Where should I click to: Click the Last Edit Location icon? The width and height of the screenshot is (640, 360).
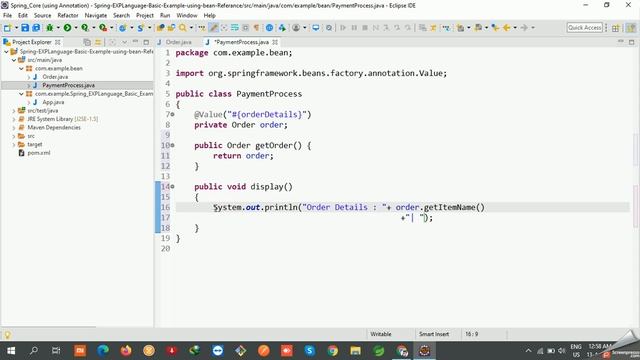point(495,28)
